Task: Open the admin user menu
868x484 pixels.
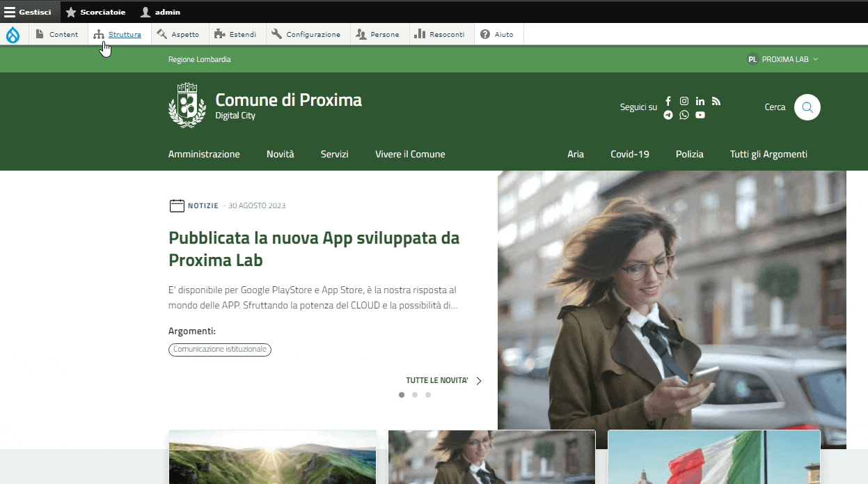Action: point(160,12)
